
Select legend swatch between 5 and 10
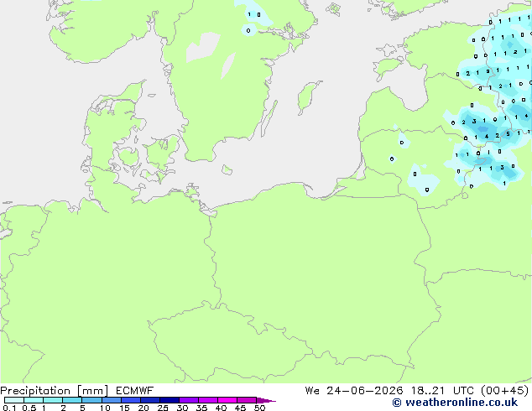click(x=91, y=400)
